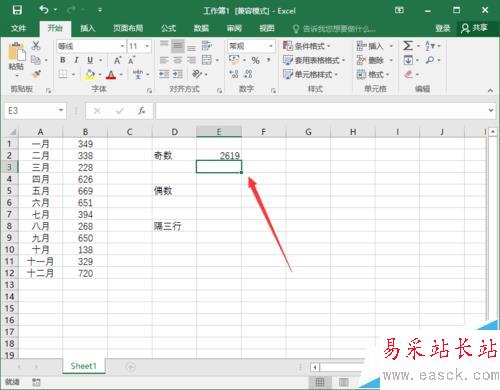Toggle Wrap Text
This screenshot has height=390, width=500.
point(207,46)
